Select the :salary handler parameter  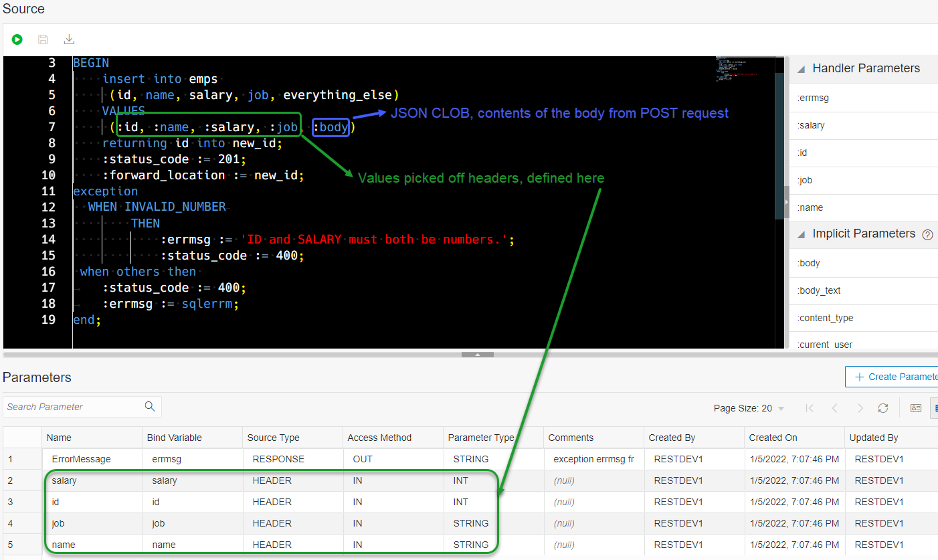coord(812,125)
